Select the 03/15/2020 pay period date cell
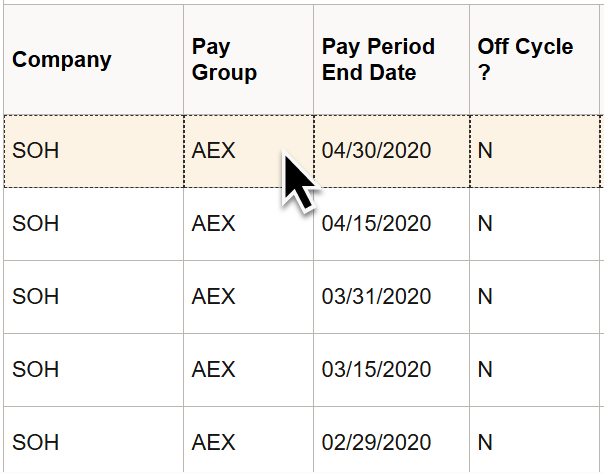 point(376,370)
